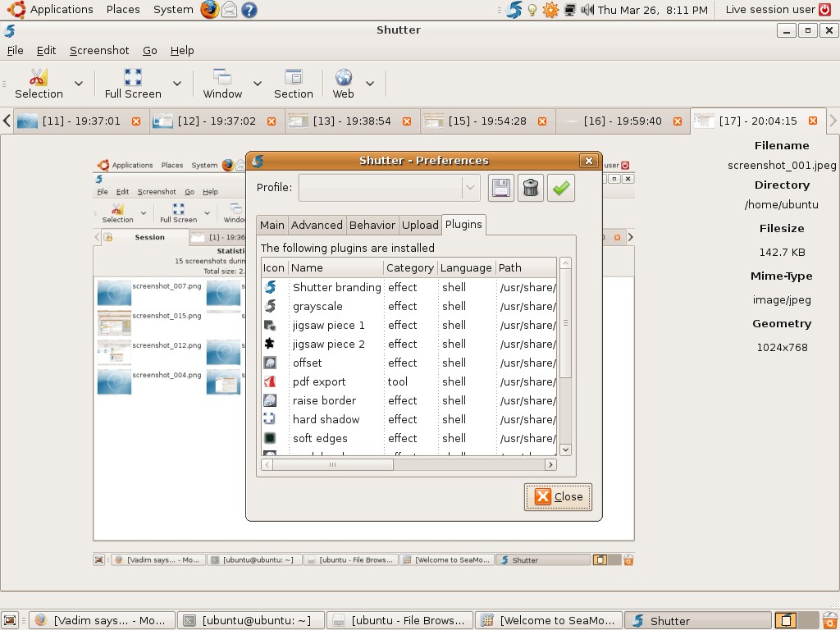The width and height of the screenshot is (840, 630).
Task: Click the plugin list vertical scrollbar
Action: pos(565,323)
